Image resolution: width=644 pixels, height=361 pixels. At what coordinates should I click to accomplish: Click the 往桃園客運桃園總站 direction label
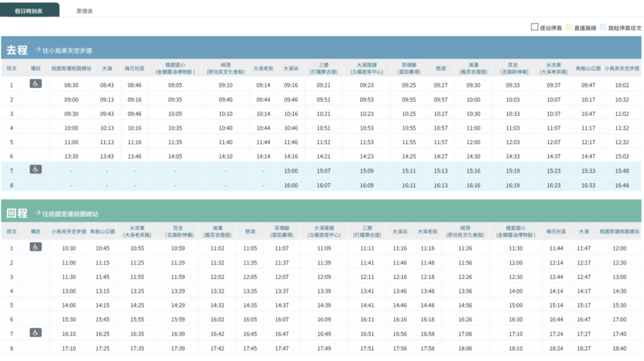tap(70, 214)
